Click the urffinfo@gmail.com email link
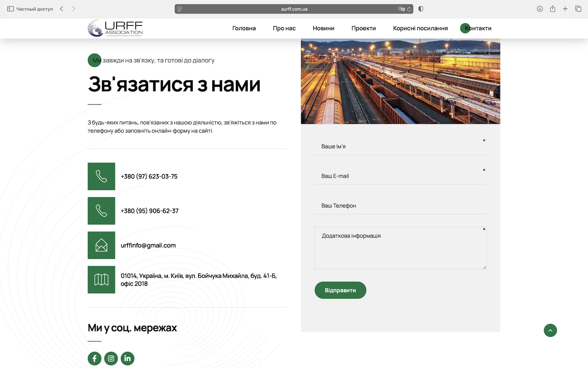The width and height of the screenshot is (588, 368). coord(148,245)
